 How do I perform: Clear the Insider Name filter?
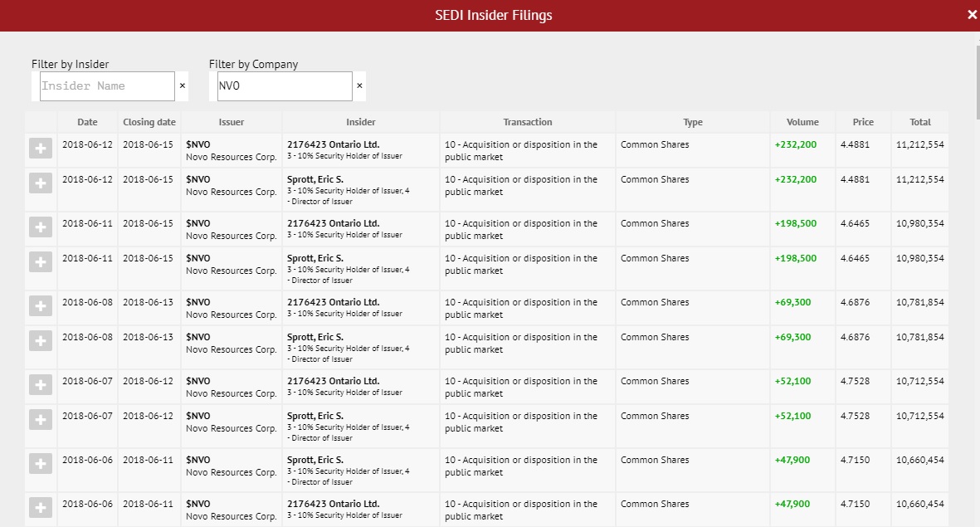[x=183, y=85]
